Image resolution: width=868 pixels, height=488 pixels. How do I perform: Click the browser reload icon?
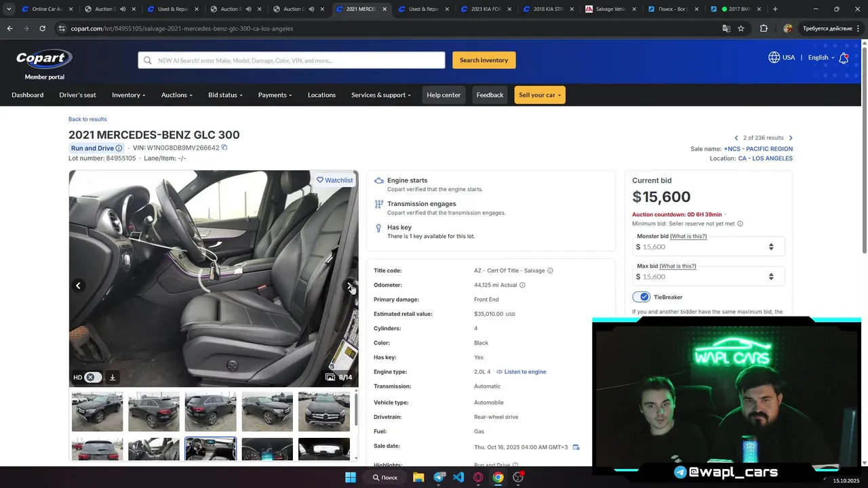42,28
